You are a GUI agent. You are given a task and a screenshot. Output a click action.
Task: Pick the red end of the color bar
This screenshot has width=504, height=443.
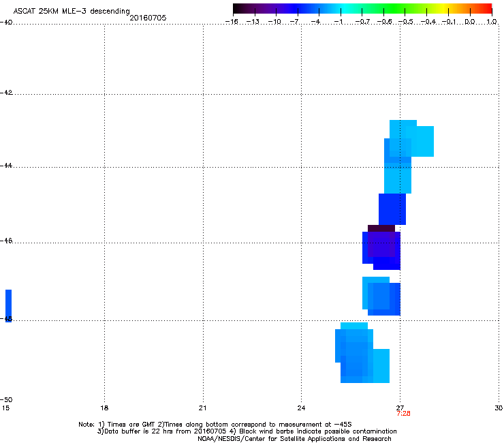click(487, 9)
